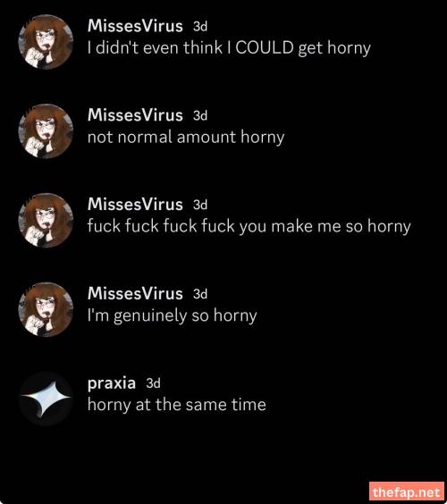Click the 3d timestamp on the first message

(x=200, y=26)
